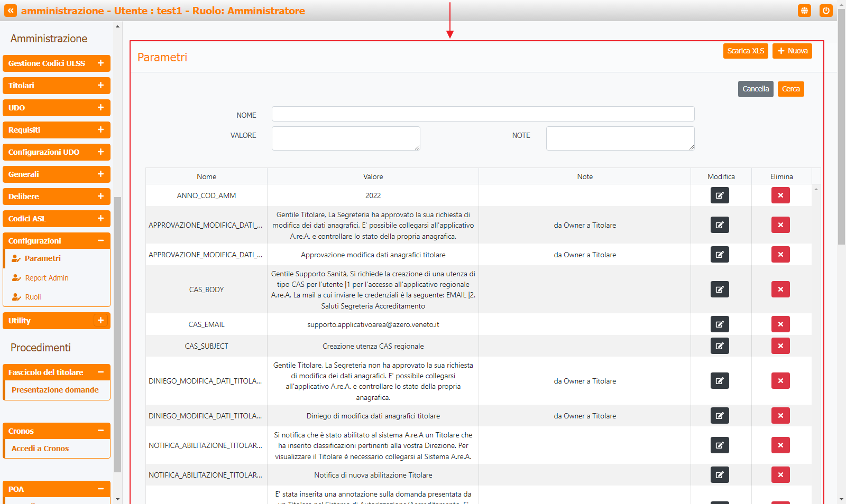
Task: Expand the Titolari menu section
Action: [100, 86]
